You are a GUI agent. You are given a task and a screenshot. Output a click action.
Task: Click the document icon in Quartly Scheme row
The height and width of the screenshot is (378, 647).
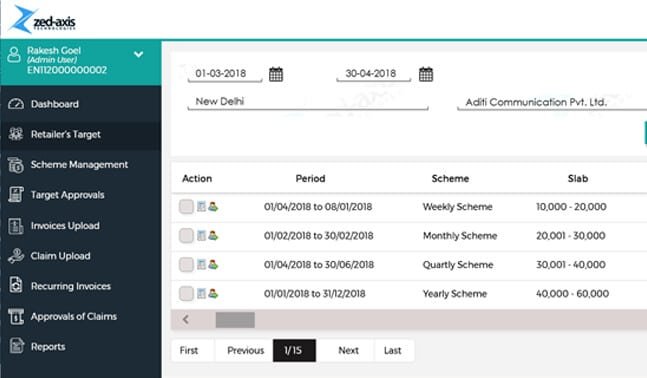click(201, 265)
